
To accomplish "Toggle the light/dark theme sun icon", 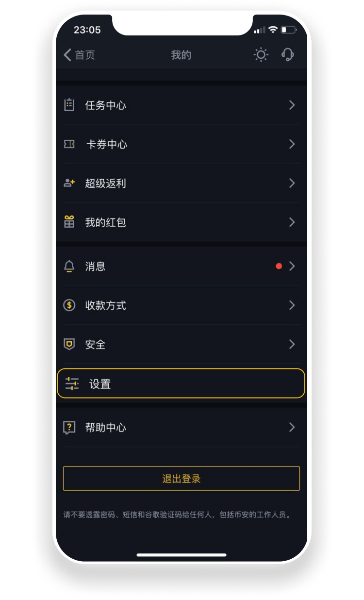I will 261,55.
